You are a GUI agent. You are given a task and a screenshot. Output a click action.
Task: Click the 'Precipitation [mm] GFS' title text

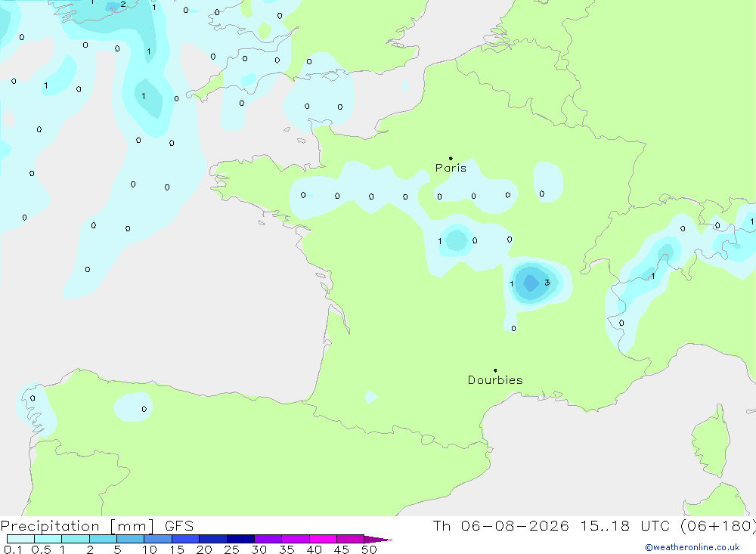[x=97, y=525]
